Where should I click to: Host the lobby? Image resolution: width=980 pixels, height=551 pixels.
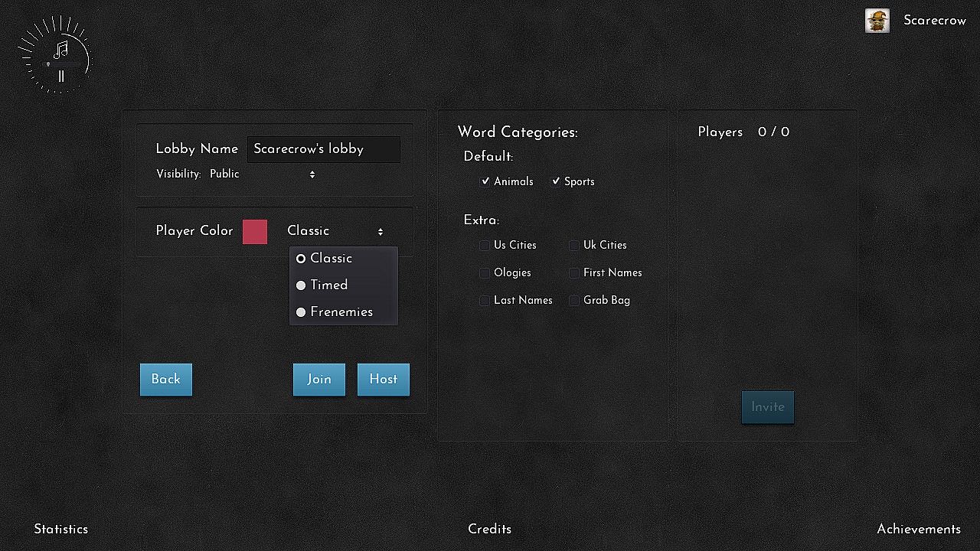coord(384,380)
